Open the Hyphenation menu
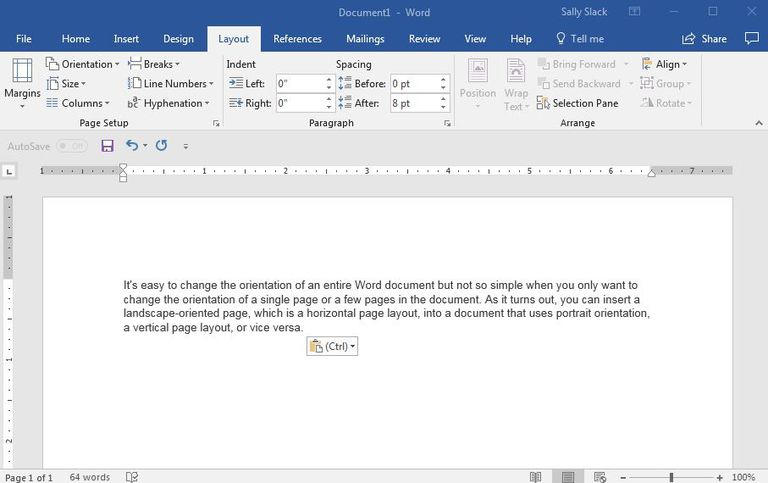768x483 pixels. coord(168,103)
